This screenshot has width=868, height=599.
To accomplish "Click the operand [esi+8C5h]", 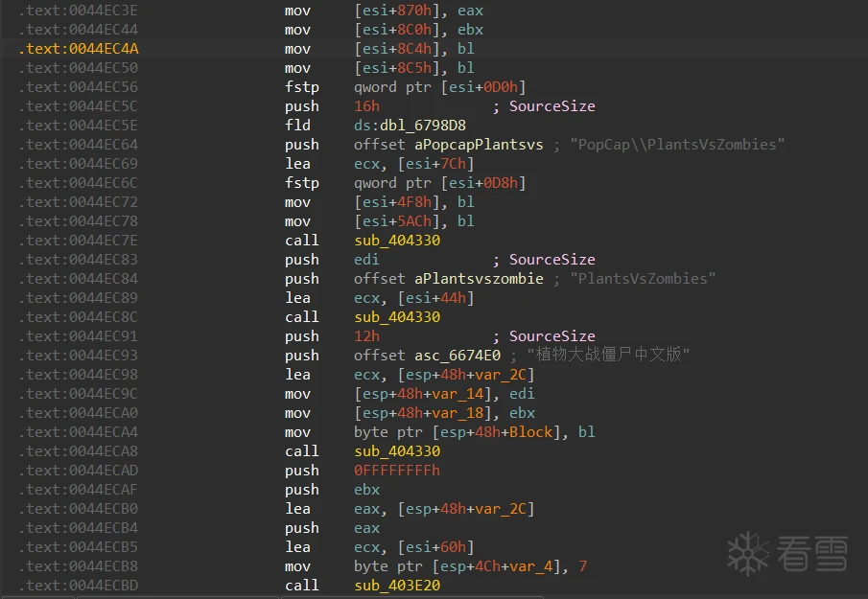I will (397, 67).
